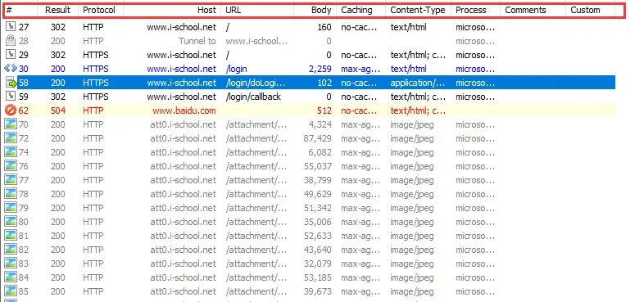This screenshot has width=644, height=302.
Task: Click the image icon on session 84
Action: click(x=11, y=277)
